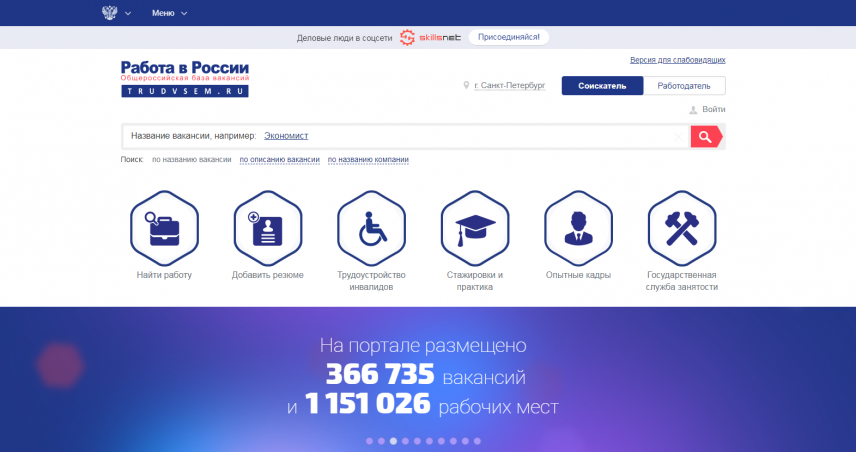856x452 pixels.
Task: Click the Найти работу briefcase icon
Action: (x=164, y=228)
